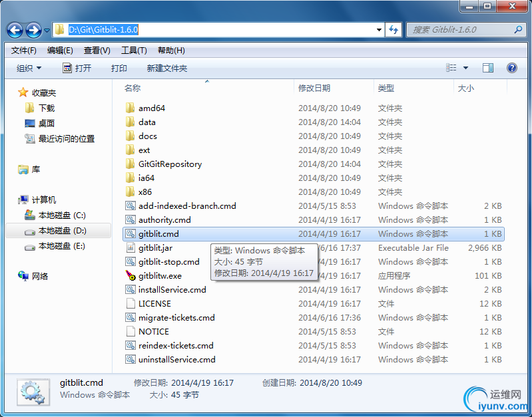The height and width of the screenshot is (417, 532).
Task: Click the change view icon
Action: click(451, 68)
